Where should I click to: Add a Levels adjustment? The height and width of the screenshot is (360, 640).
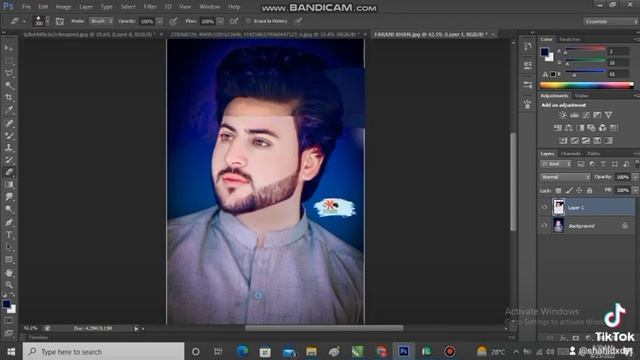click(x=574, y=115)
